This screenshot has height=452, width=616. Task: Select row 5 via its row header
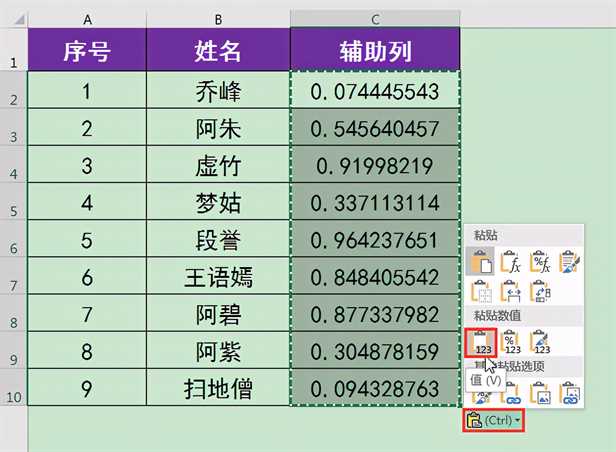(13, 210)
